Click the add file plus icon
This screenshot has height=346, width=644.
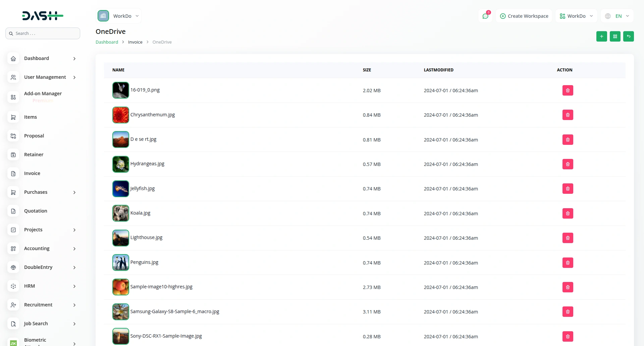click(601, 36)
